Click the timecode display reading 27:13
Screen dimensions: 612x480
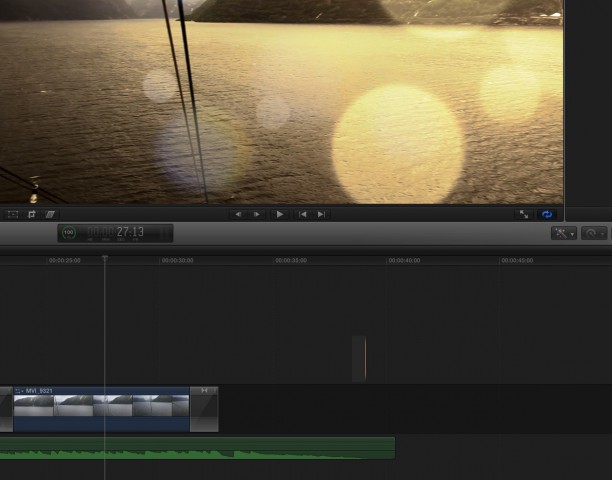coord(129,232)
